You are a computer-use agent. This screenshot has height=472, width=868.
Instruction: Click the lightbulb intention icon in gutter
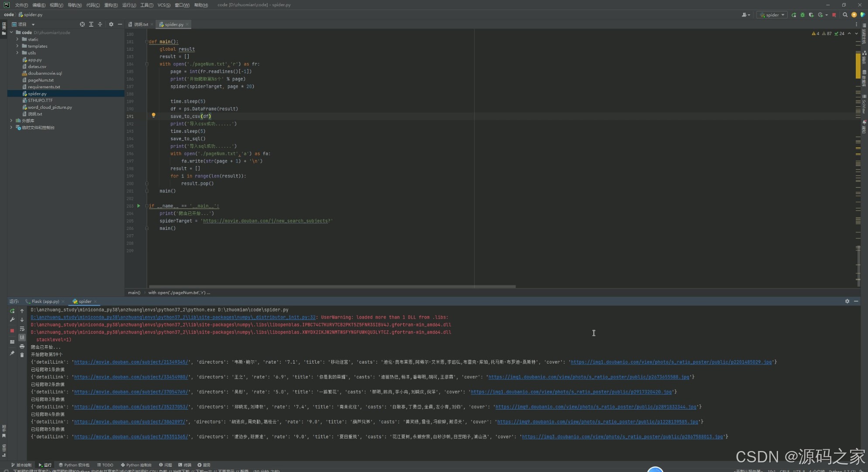(x=153, y=115)
